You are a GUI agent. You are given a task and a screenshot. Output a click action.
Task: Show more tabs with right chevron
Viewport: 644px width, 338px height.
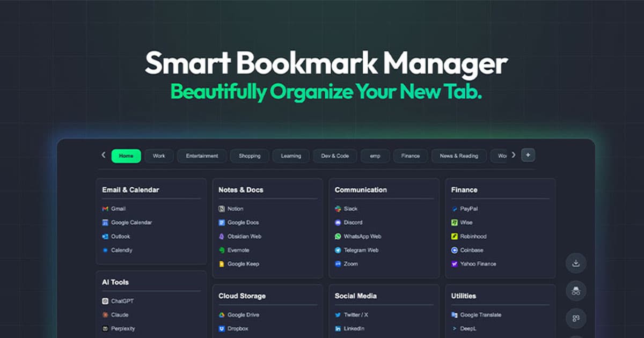(x=513, y=155)
